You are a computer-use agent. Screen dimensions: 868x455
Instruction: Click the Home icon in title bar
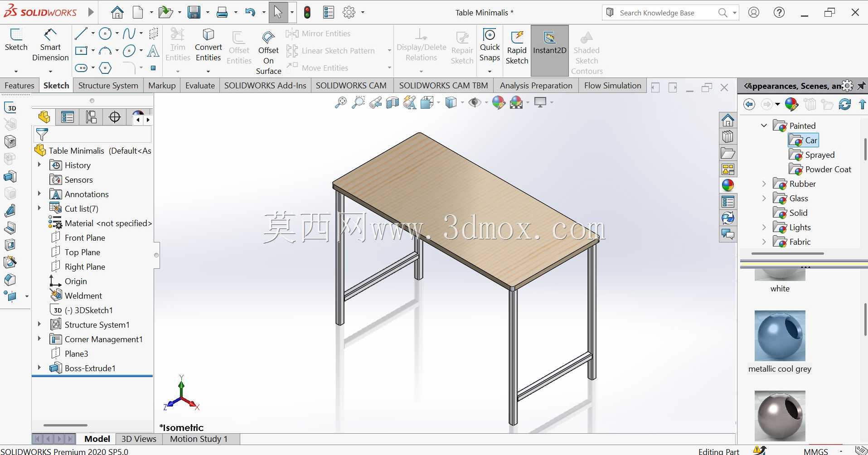point(117,12)
